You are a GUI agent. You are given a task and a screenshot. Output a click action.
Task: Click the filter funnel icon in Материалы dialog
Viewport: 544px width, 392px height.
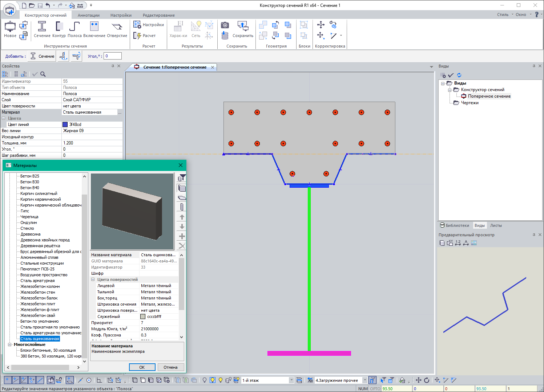point(182,177)
